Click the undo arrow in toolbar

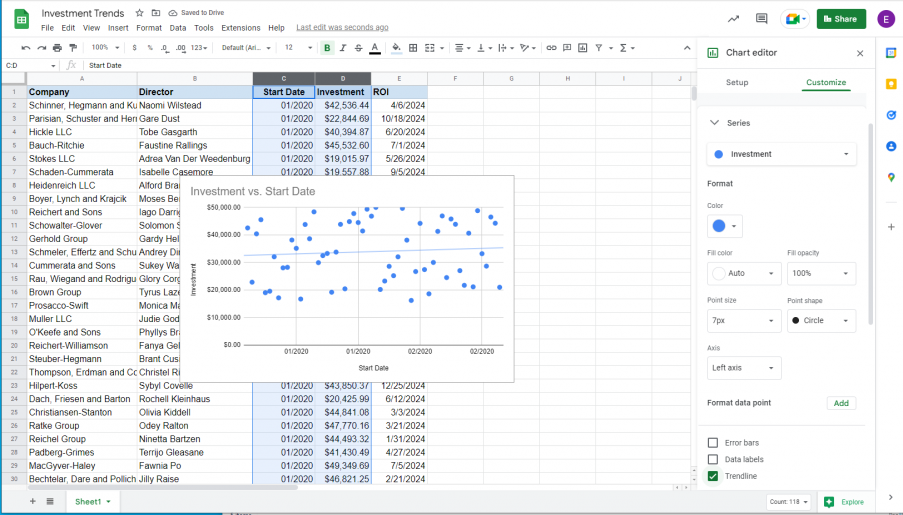25,48
